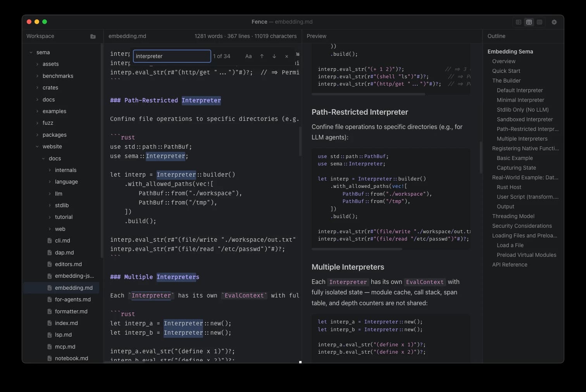
Task: Switch to editor-only layout, the first of three layout icons
Action: 519,22
